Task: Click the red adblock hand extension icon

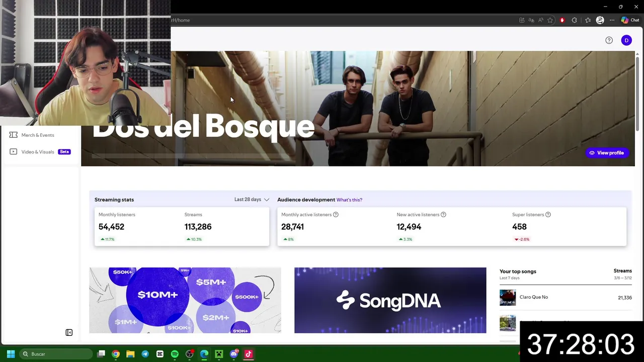Action: tap(562, 20)
